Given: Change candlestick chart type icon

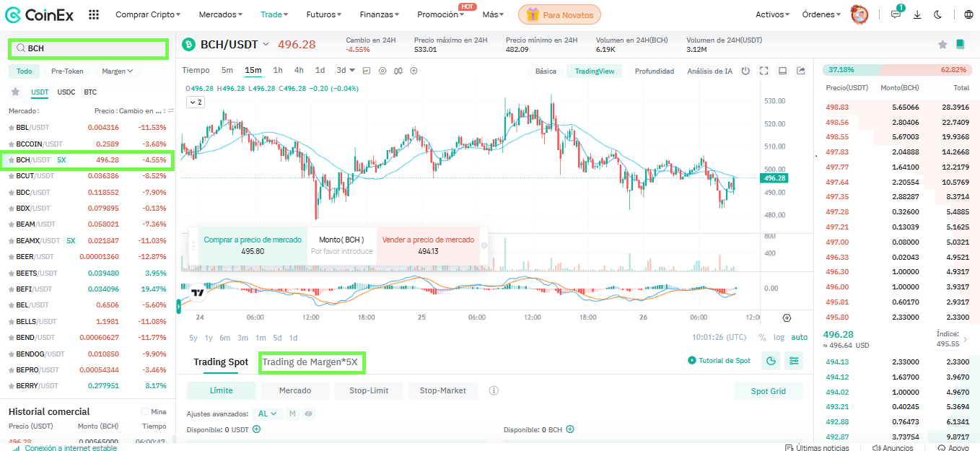Looking at the screenshot, I should (398, 71).
